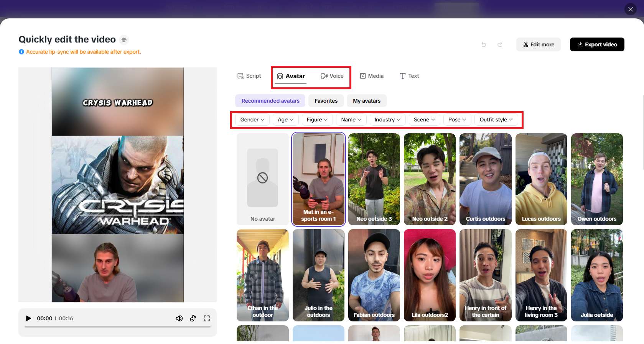Choose the Lila outdoors2 avatar thumbnail
644x344 pixels.
pos(430,275)
